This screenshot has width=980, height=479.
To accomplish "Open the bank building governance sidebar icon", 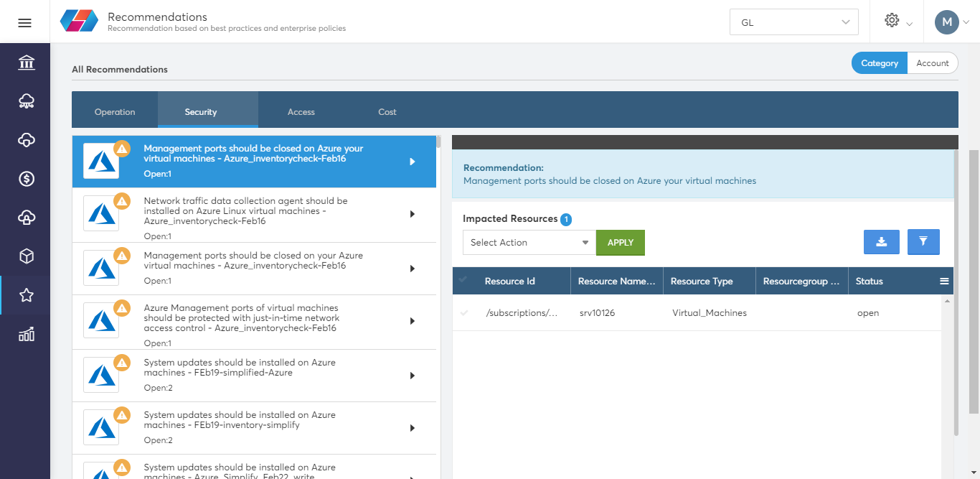I will [27, 62].
